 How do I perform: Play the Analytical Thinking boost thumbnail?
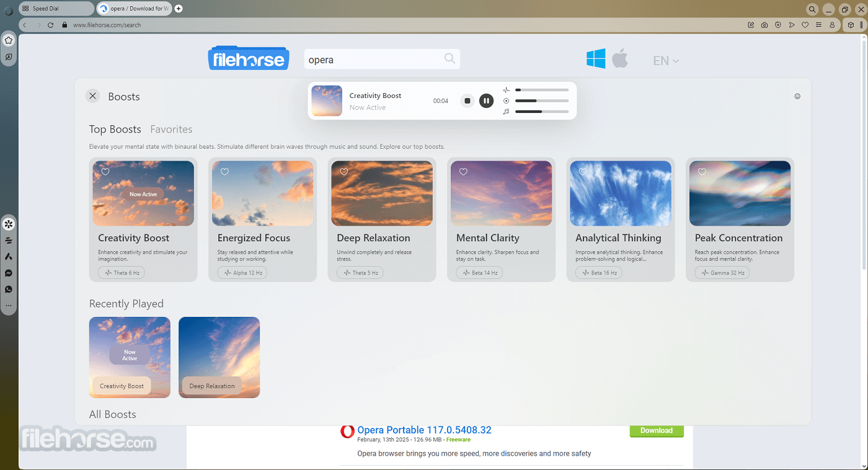[621, 193]
